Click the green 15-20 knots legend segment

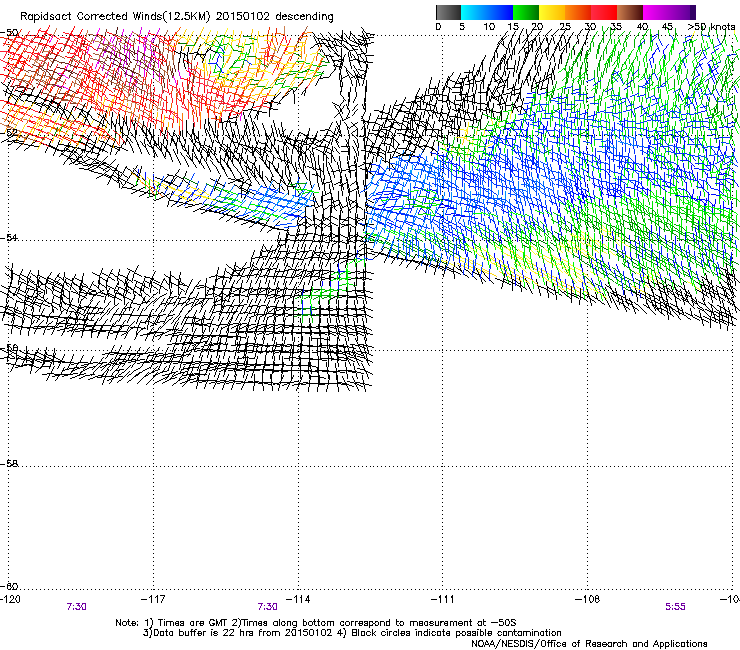[526, 12]
